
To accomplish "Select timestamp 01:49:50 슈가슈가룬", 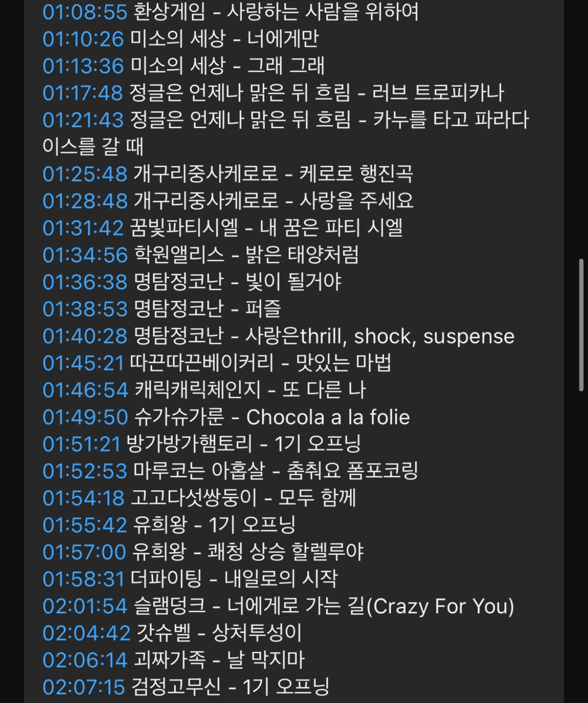I will coord(85,417).
